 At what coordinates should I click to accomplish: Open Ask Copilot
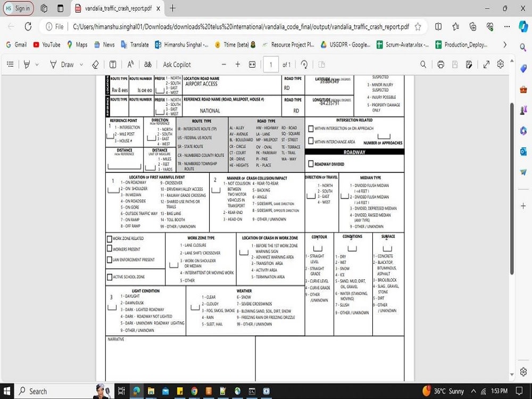177,64
